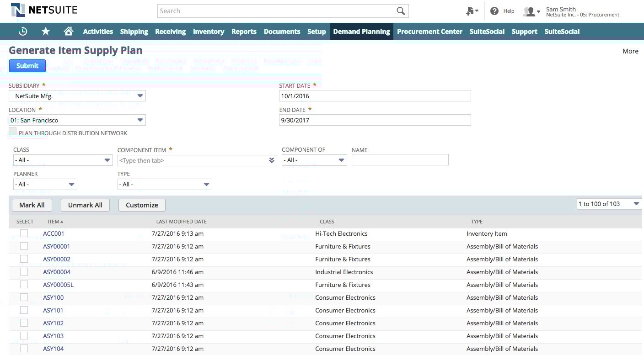
Task: Click the Customize button
Action: (142, 205)
